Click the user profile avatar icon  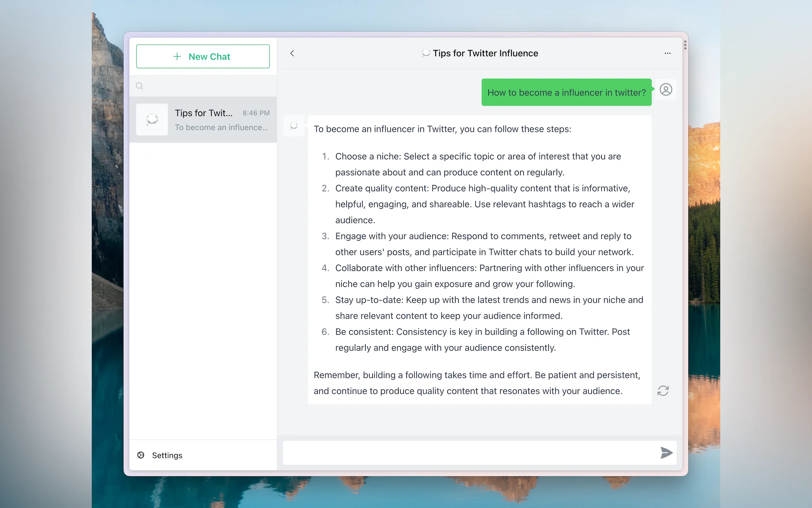point(665,90)
